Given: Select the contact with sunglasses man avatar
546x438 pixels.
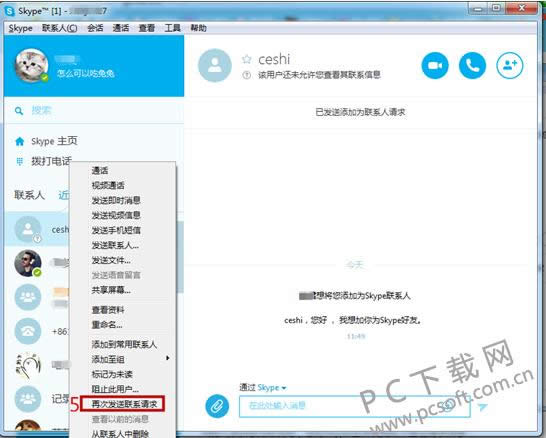Looking at the screenshot, I should tap(28, 263).
